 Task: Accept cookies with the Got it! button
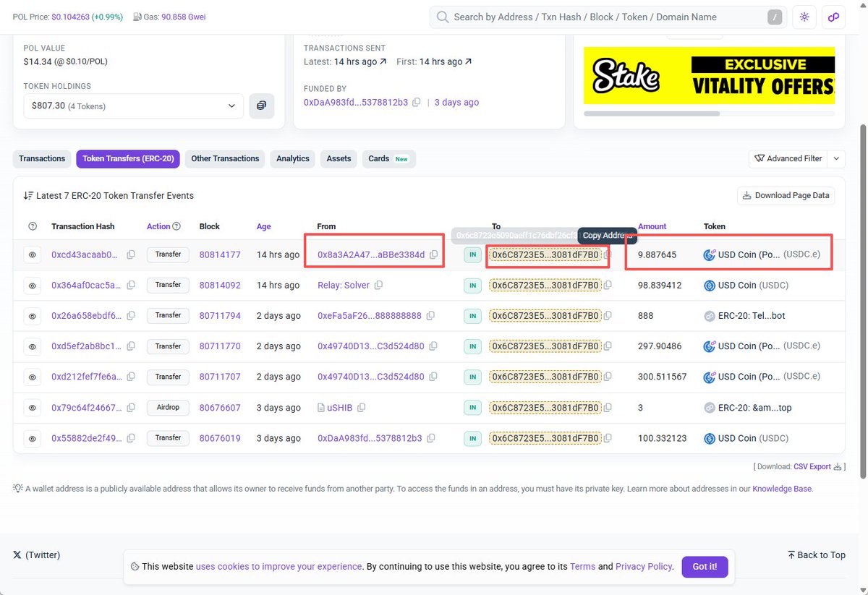(x=705, y=566)
